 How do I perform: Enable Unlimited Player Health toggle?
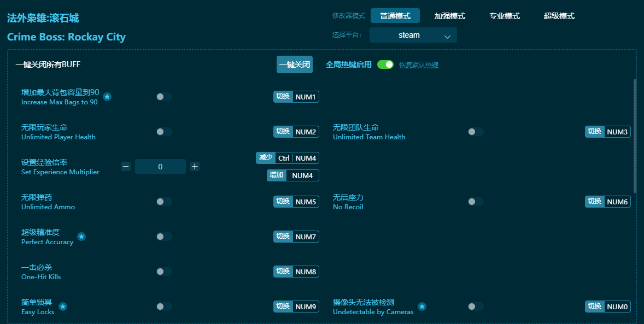[x=163, y=132]
